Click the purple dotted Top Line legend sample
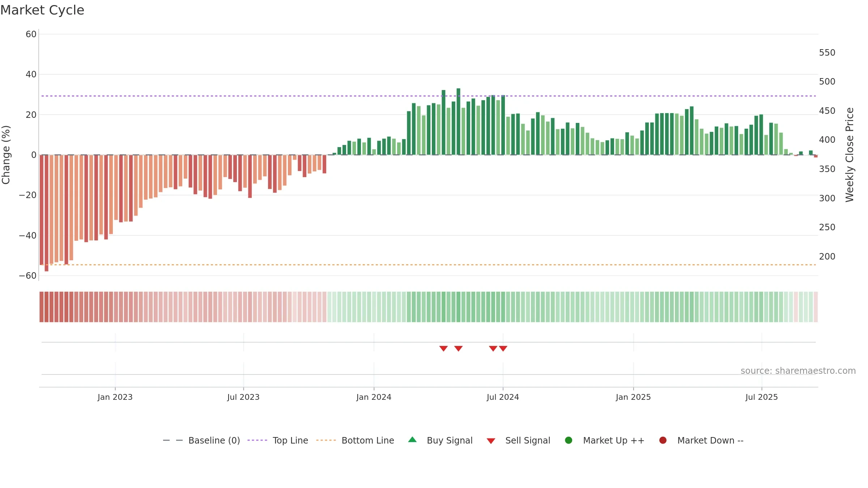 click(x=257, y=440)
